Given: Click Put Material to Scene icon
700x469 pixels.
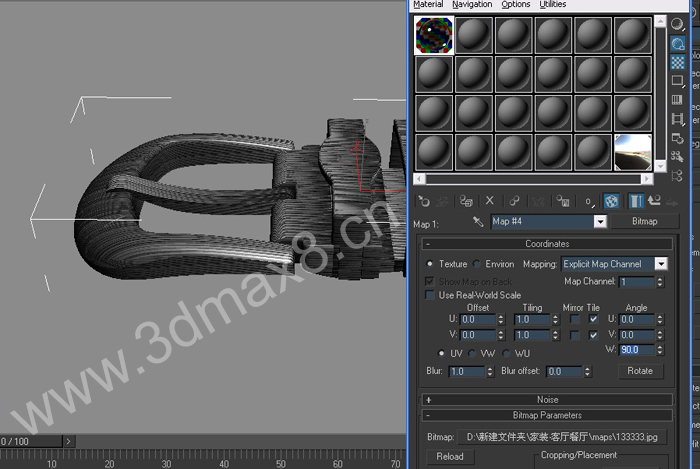Looking at the screenshot, I should [442, 202].
